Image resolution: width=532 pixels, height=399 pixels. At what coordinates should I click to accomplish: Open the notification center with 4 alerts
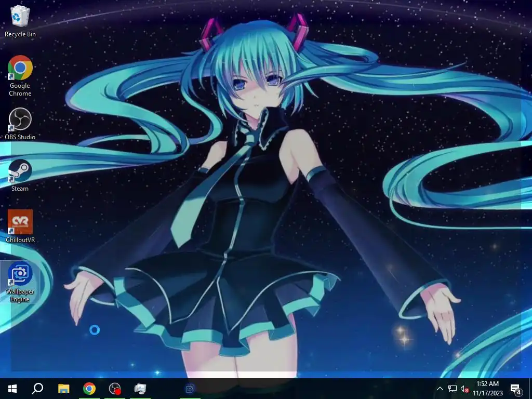[516, 389]
